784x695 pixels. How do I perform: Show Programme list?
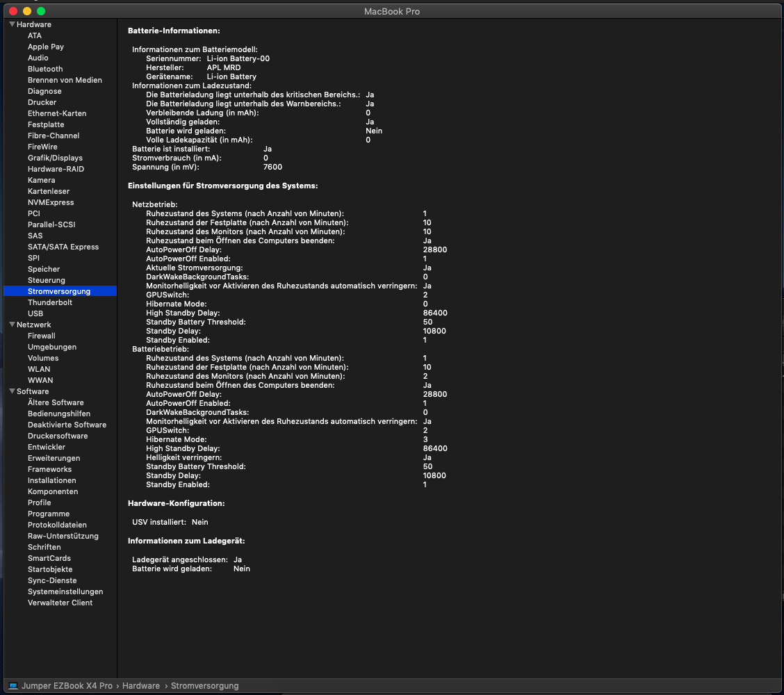point(49,514)
